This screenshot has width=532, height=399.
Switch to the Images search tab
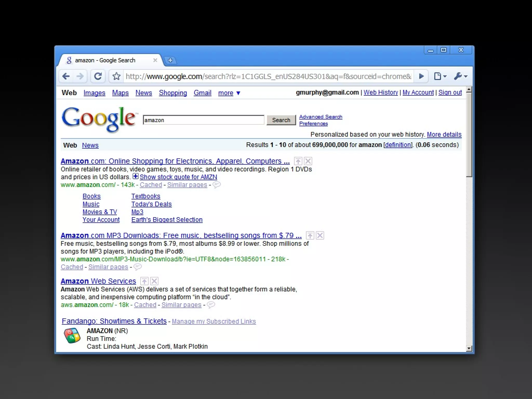(x=94, y=93)
